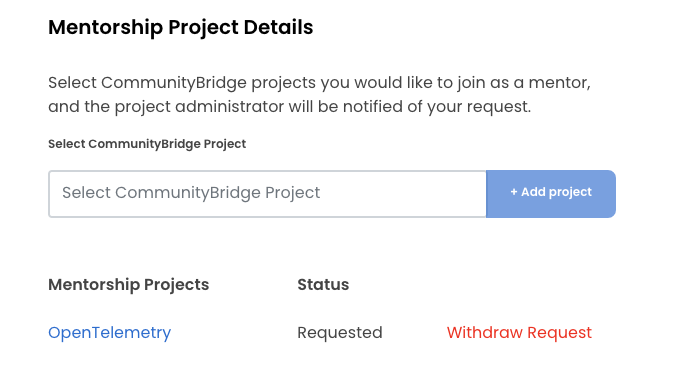Click the + Add project button
The width and height of the screenshot is (680, 372).
(551, 194)
